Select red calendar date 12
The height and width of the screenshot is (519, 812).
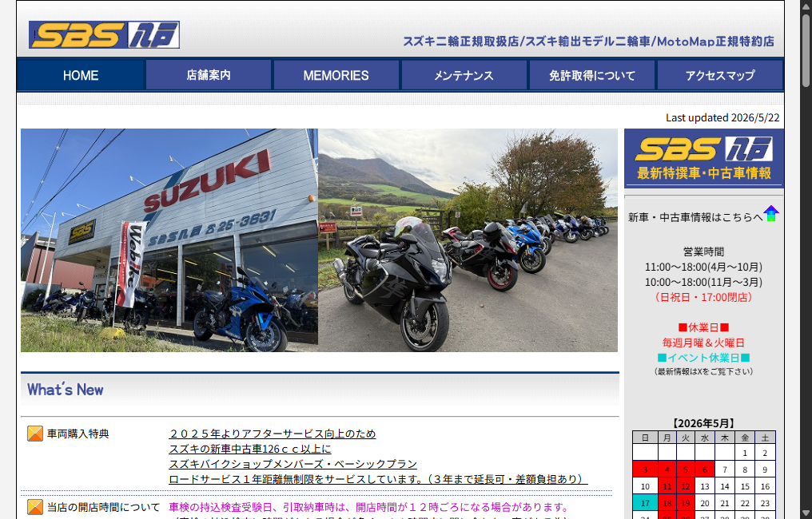[686, 486]
